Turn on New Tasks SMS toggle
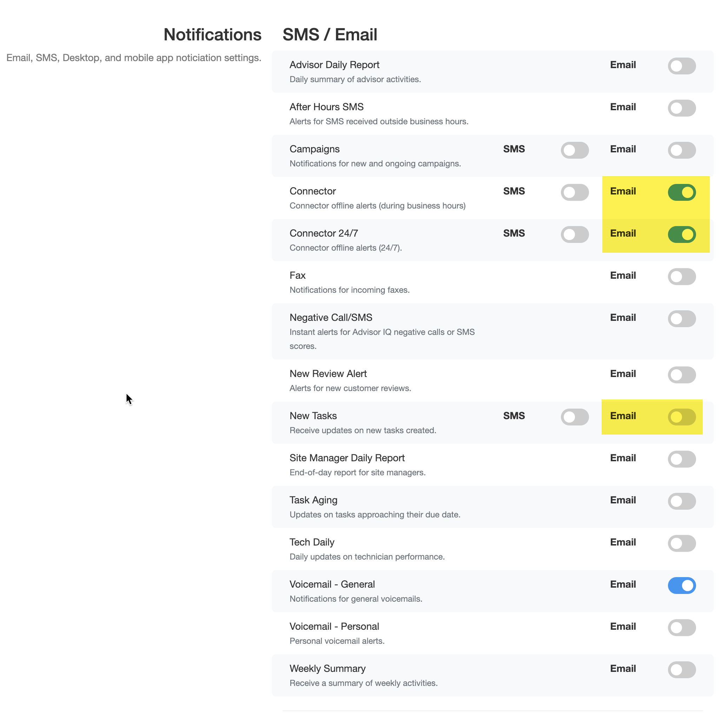The width and height of the screenshot is (728, 714). [575, 417]
